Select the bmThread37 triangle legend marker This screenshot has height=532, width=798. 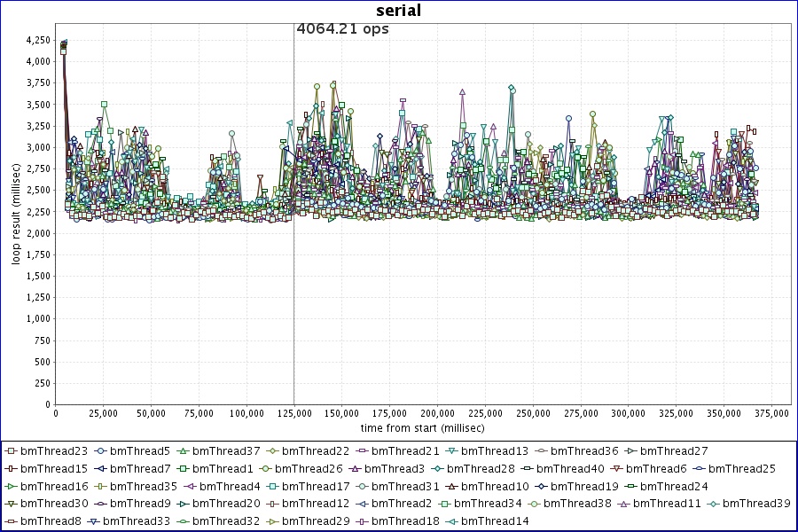click(x=184, y=451)
